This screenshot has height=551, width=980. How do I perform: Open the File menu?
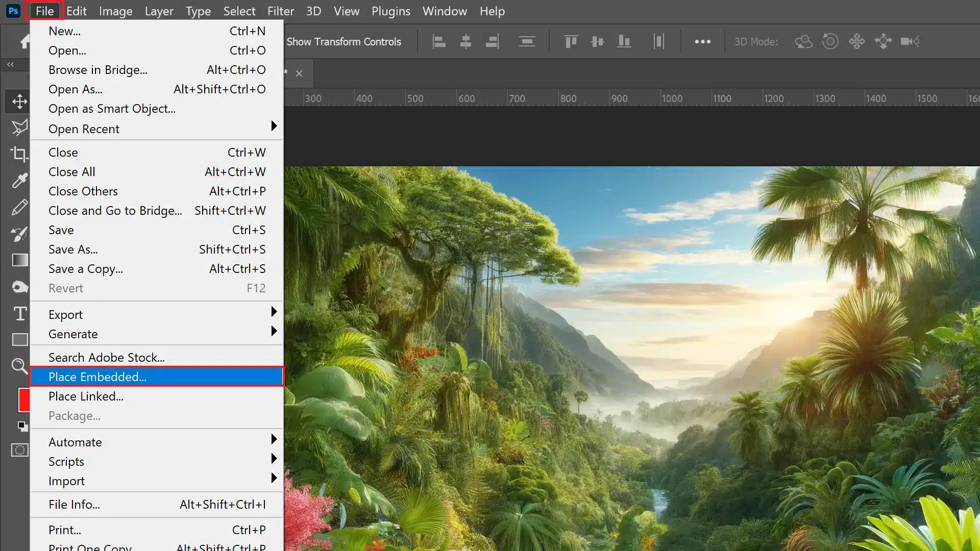click(x=44, y=11)
